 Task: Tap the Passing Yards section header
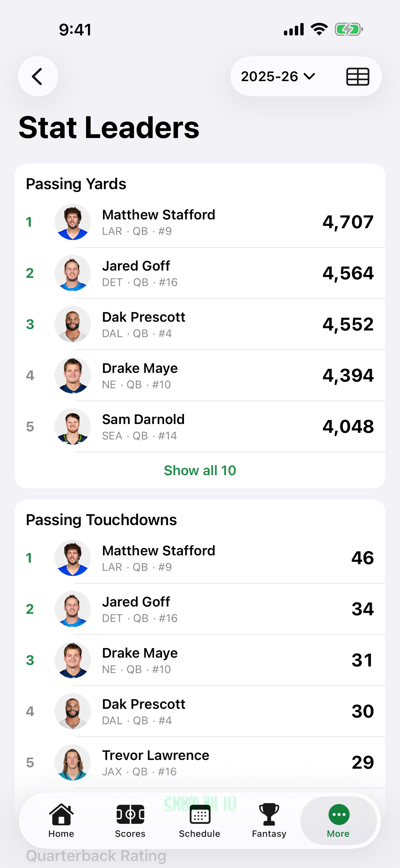[76, 184]
